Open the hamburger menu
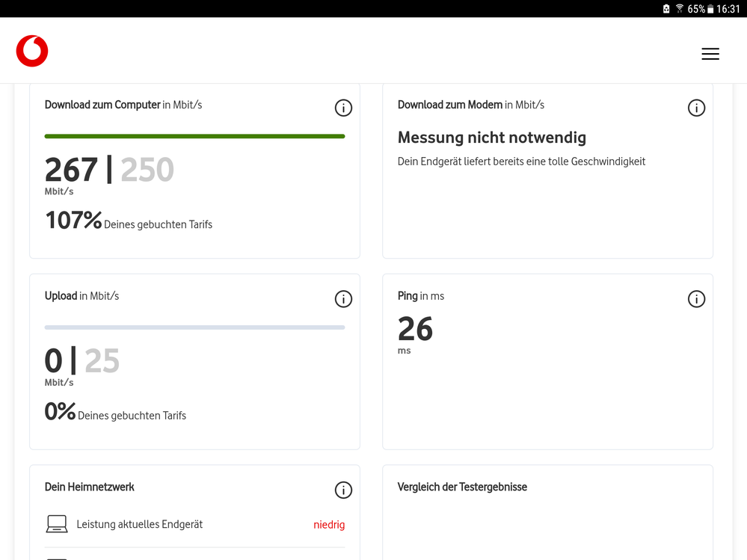The image size is (747, 560). tap(710, 54)
